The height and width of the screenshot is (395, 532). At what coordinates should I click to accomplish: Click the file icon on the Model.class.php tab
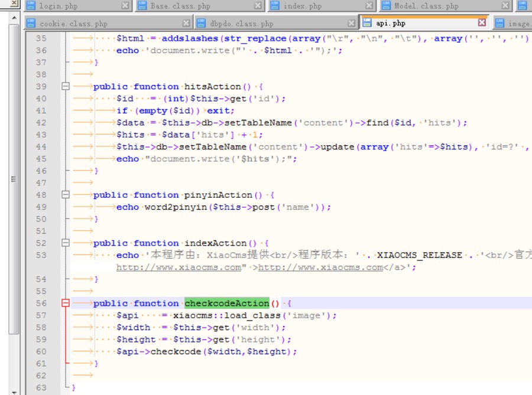coord(386,5)
